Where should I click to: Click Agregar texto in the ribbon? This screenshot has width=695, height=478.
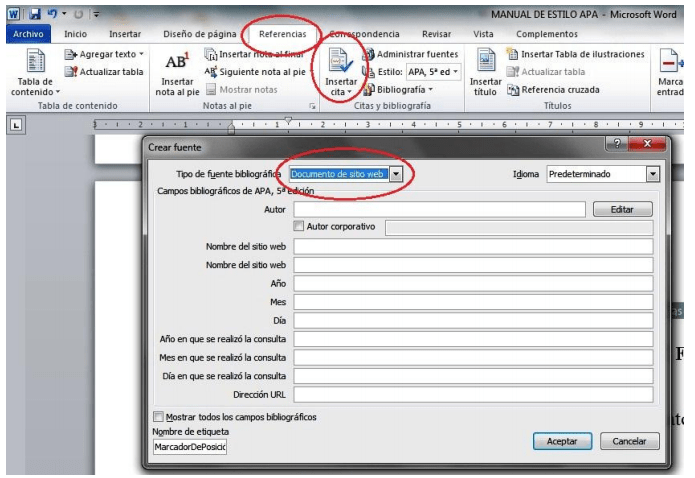(x=104, y=54)
